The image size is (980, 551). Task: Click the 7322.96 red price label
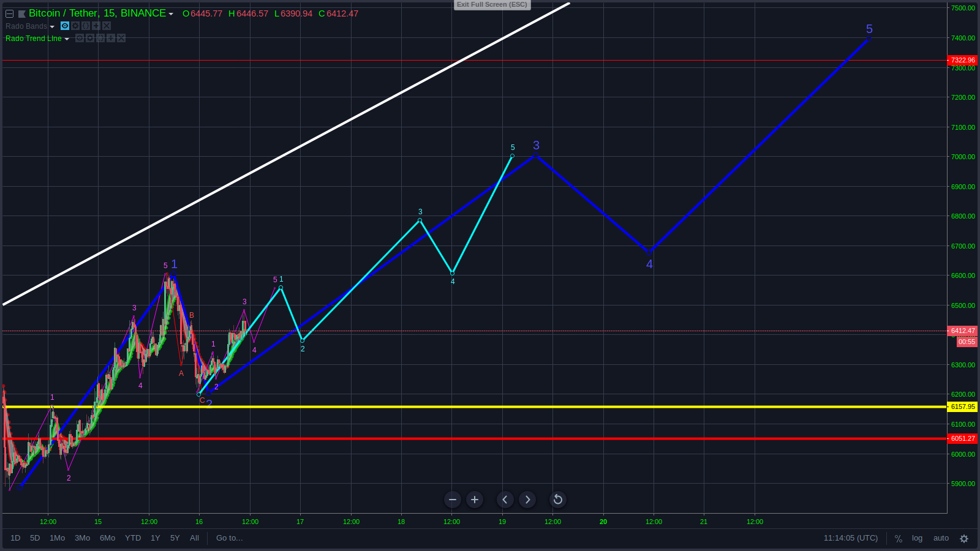pyautogui.click(x=963, y=60)
